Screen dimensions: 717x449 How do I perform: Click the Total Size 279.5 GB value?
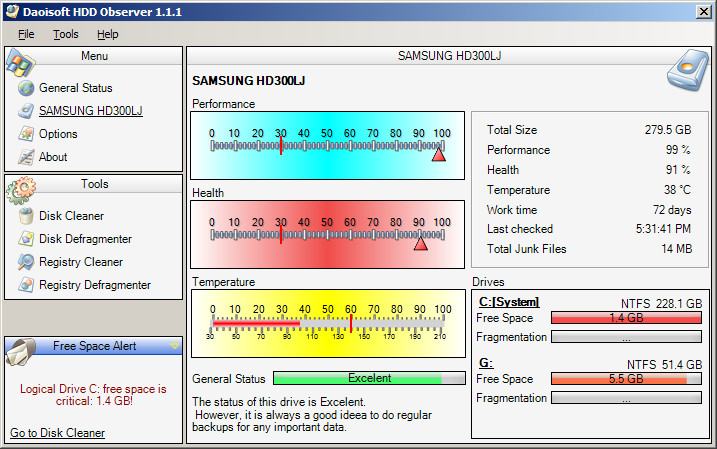click(668, 130)
